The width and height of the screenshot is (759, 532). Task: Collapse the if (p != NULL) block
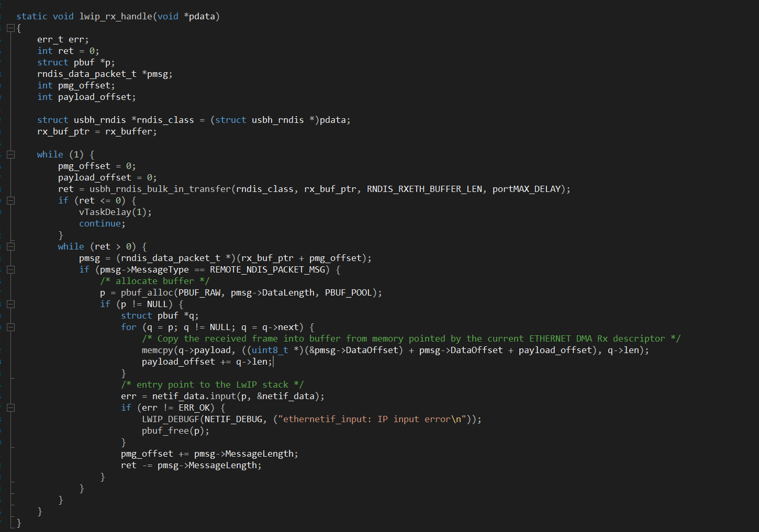click(x=10, y=304)
